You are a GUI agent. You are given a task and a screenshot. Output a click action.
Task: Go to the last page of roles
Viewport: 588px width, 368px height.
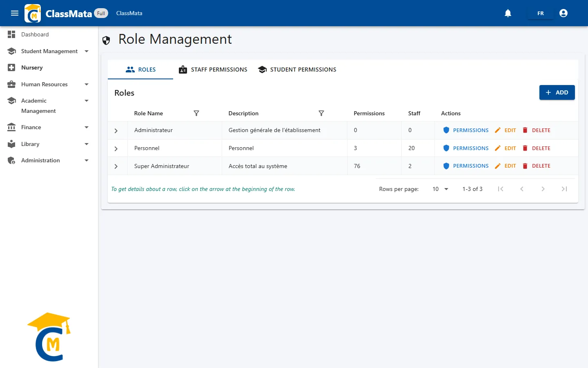[564, 189]
